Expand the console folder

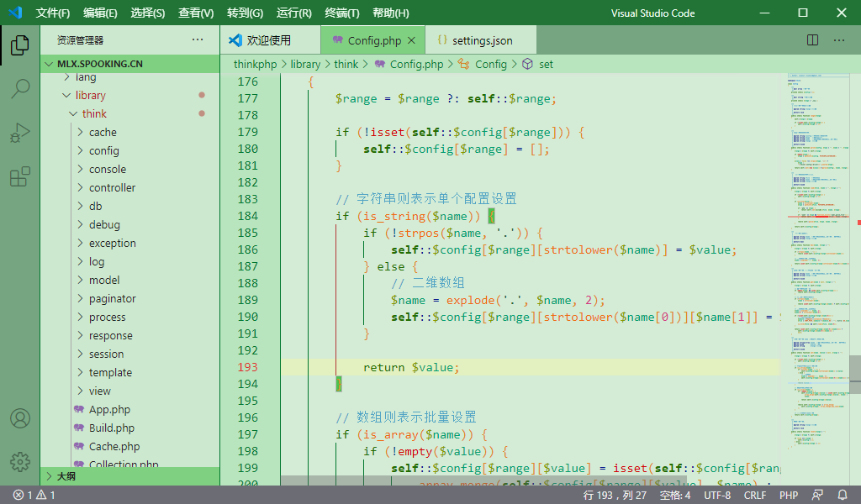[130, 170]
